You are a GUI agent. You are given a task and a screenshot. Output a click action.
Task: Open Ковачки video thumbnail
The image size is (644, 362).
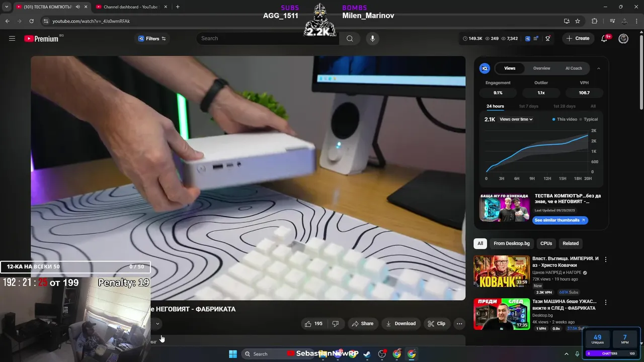tap(502, 271)
